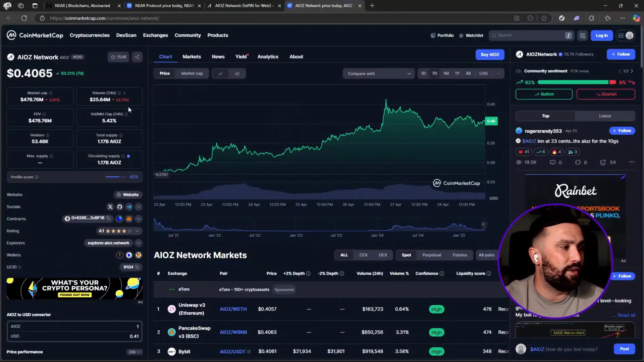Viewport: 644px width, 362px height.
Task: Select 7D chart range
Action: tap(435, 73)
